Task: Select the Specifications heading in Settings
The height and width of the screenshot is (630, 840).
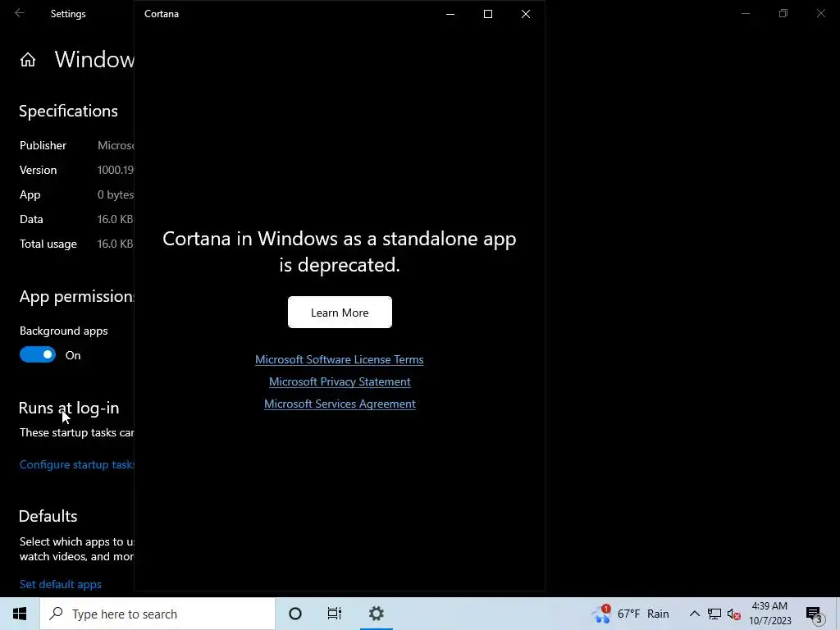Action: point(68,111)
